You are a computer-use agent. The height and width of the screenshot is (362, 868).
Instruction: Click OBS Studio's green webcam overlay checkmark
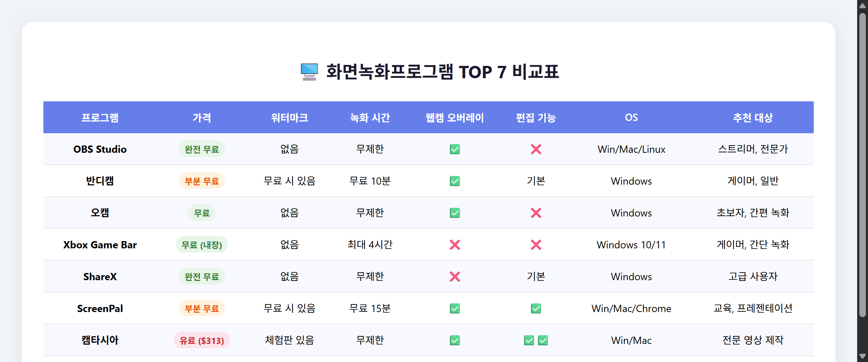click(455, 149)
